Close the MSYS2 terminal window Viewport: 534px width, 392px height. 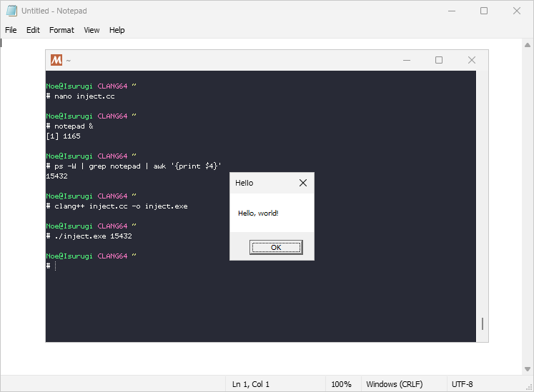point(472,60)
